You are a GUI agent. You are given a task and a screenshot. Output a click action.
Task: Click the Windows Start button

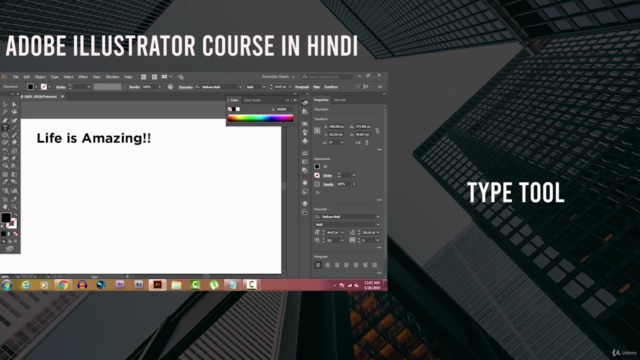[x=7, y=285]
